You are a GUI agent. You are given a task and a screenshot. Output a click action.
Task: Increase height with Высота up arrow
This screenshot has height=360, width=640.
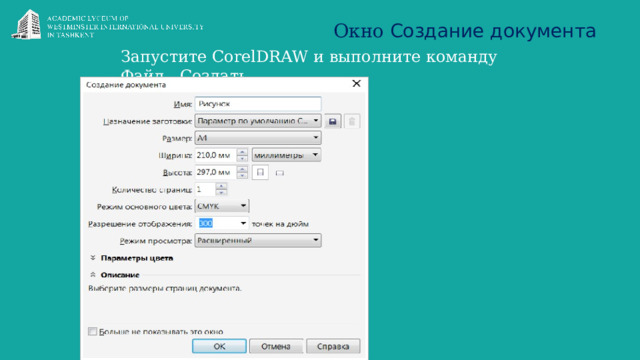point(242,169)
